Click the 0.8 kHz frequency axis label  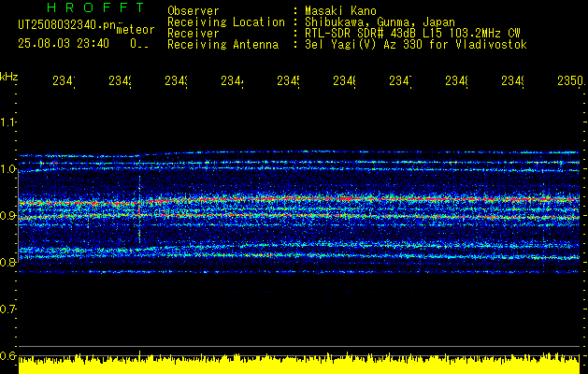pos(8,262)
